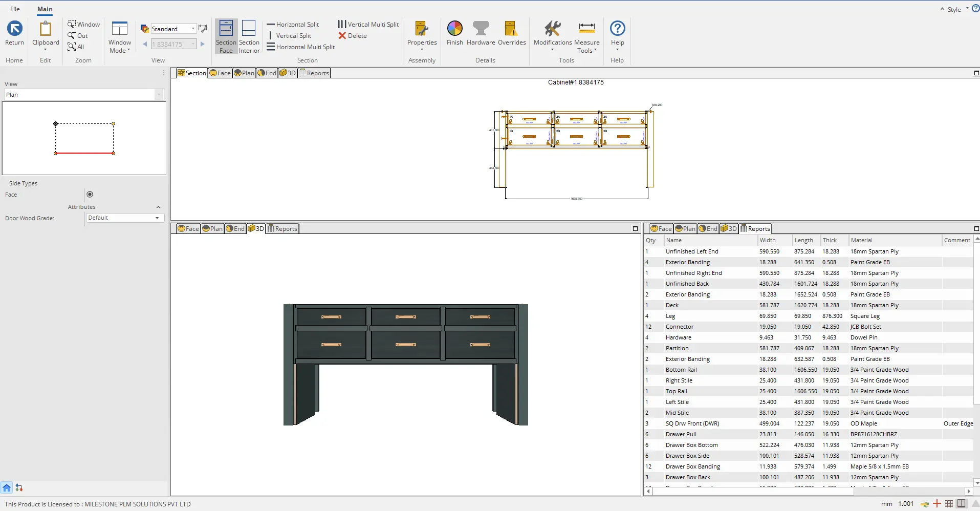The width and height of the screenshot is (980, 511).
Task: Click the reports horizontal scrollbar right arrow
Action: tap(968, 491)
